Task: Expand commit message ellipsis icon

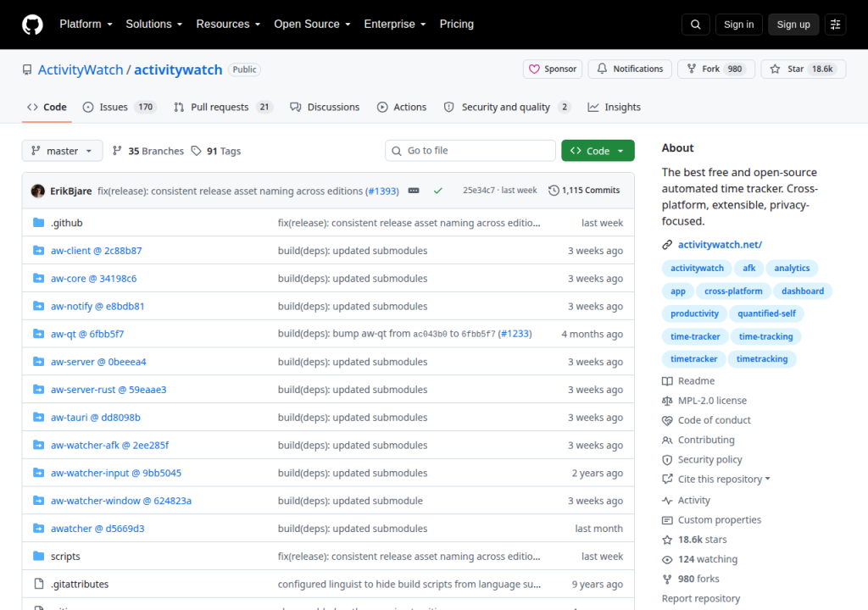Action: [x=414, y=191]
